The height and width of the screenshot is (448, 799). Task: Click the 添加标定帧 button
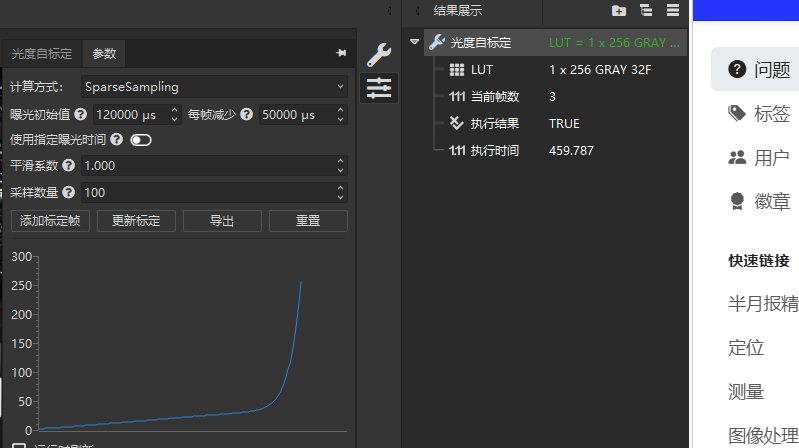[50, 221]
